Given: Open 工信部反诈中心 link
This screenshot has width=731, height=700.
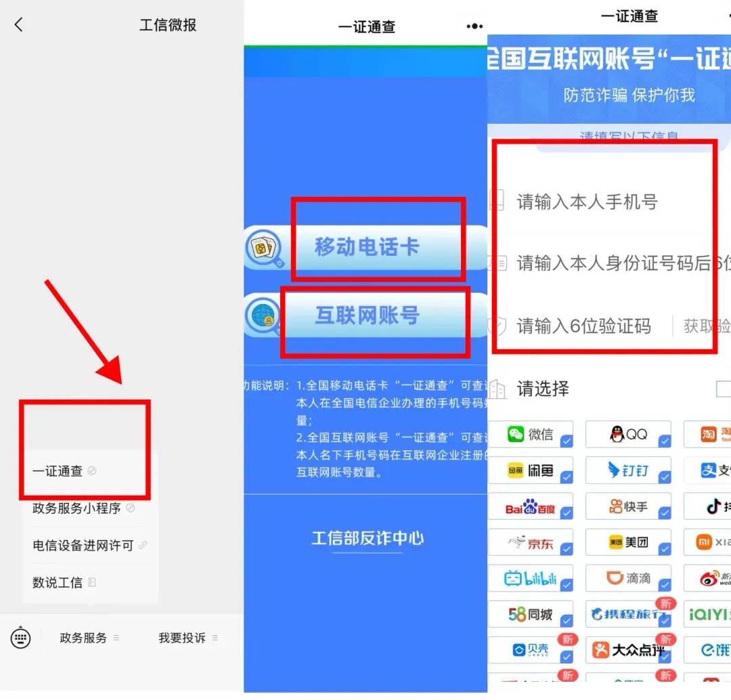Looking at the screenshot, I should 368,539.
